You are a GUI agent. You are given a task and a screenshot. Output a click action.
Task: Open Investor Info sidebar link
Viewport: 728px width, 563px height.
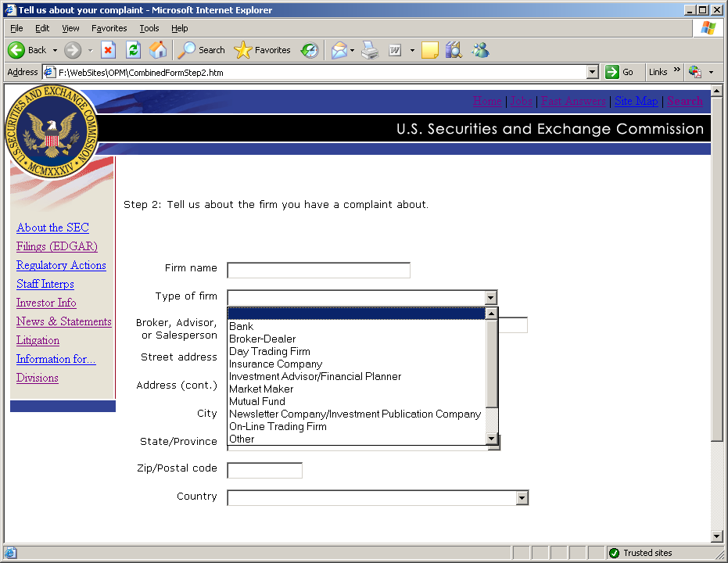tap(46, 303)
